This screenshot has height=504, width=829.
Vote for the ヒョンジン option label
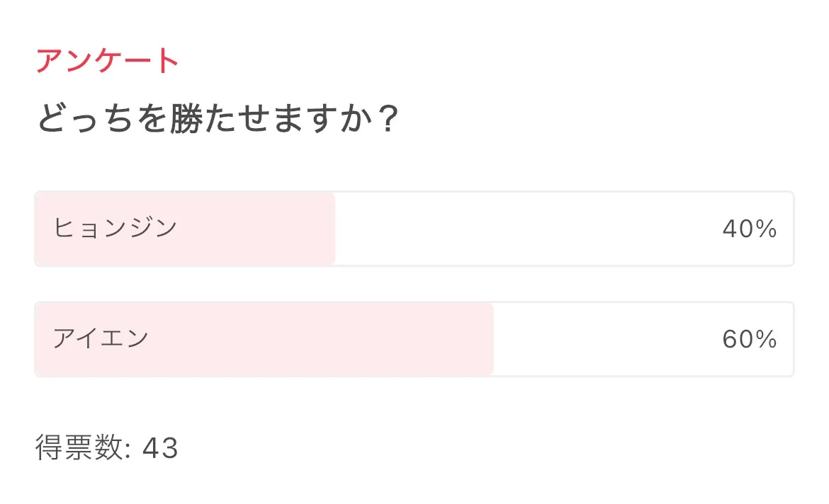click(115, 229)
